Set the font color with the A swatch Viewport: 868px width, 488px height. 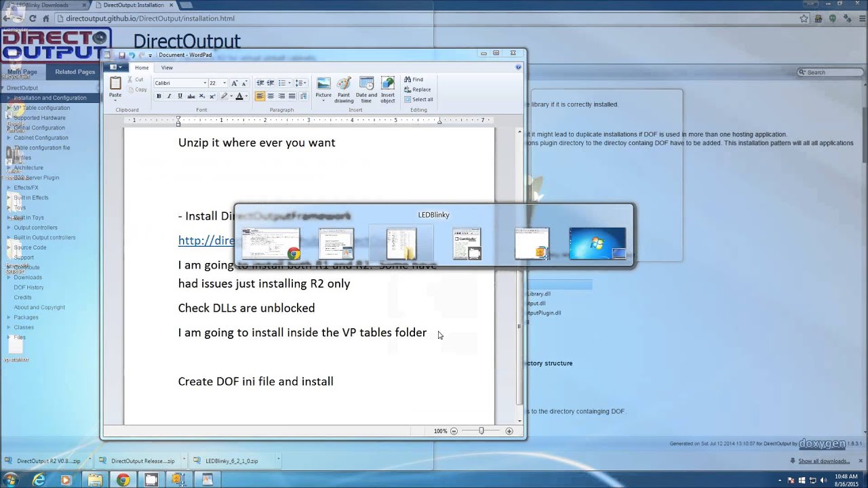pyautogui.click(x=239, y=96)
